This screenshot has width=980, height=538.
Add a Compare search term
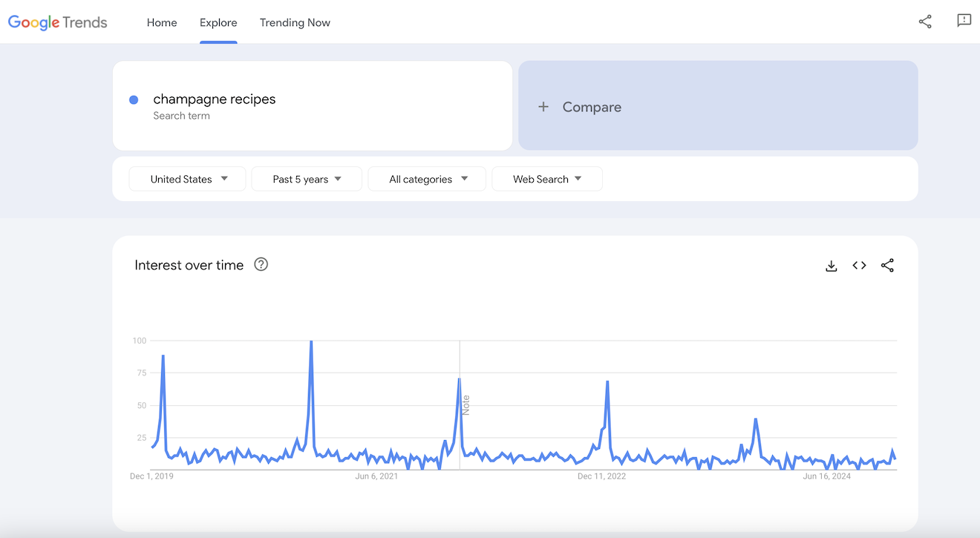[718, 105]
